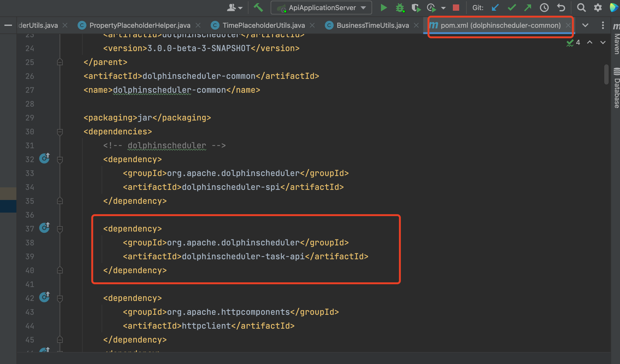Viewport: 620px width, 364px height.
Task: Close the TimePlaceholderUtils.java tab
Action: 312,25
